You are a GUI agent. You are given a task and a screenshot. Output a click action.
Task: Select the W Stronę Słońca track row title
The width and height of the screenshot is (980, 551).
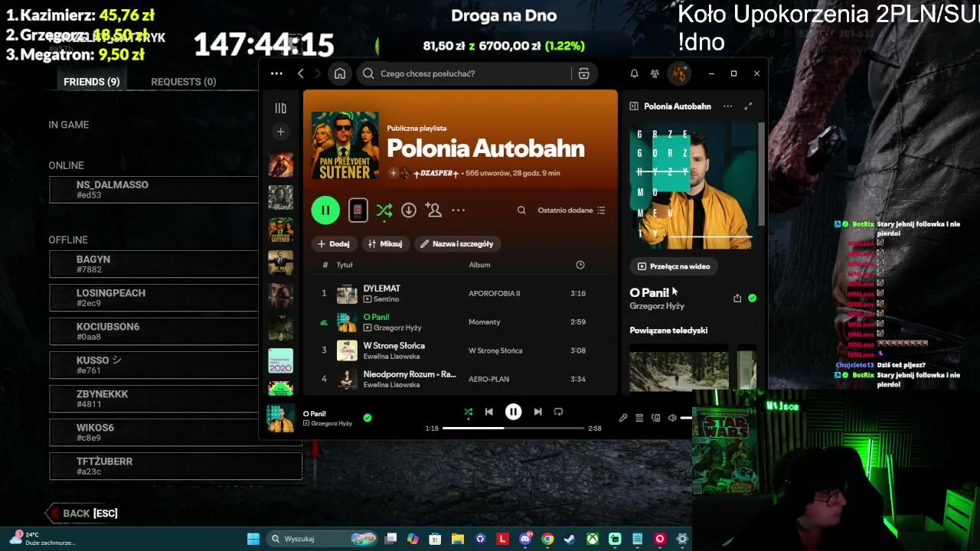point(394,346)
